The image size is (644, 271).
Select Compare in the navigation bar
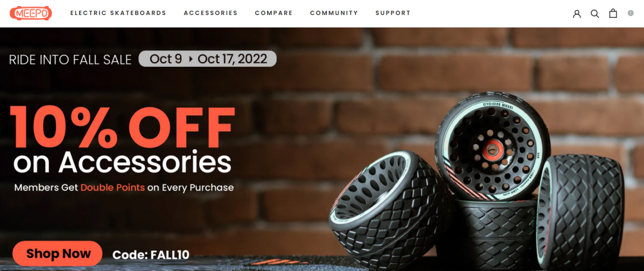tap(274, 13)
